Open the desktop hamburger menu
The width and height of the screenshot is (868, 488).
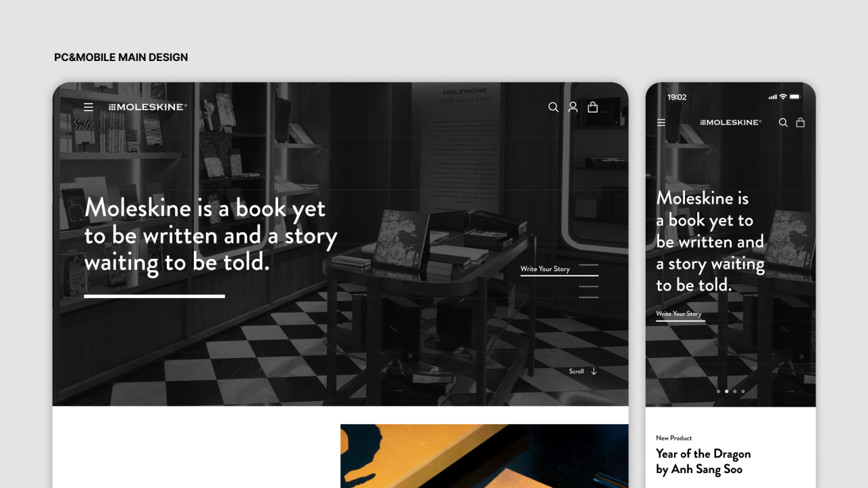click(x=88, y=107)
